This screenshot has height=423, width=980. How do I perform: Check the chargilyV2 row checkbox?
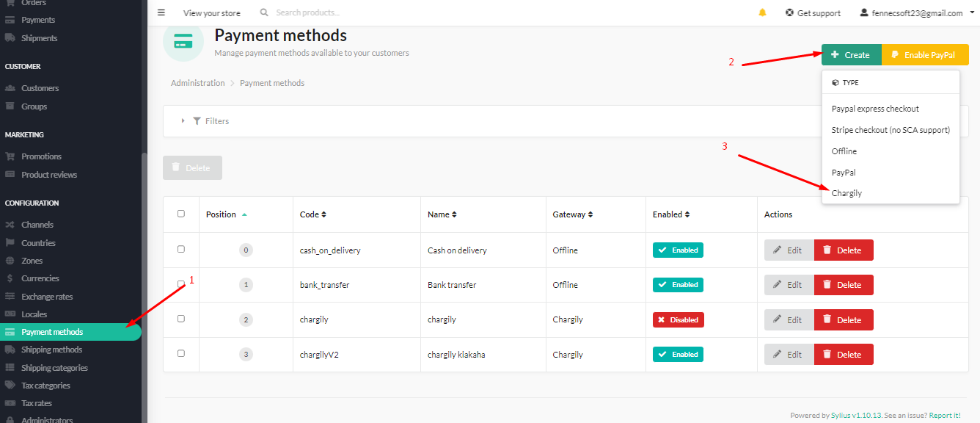(181, 353)
